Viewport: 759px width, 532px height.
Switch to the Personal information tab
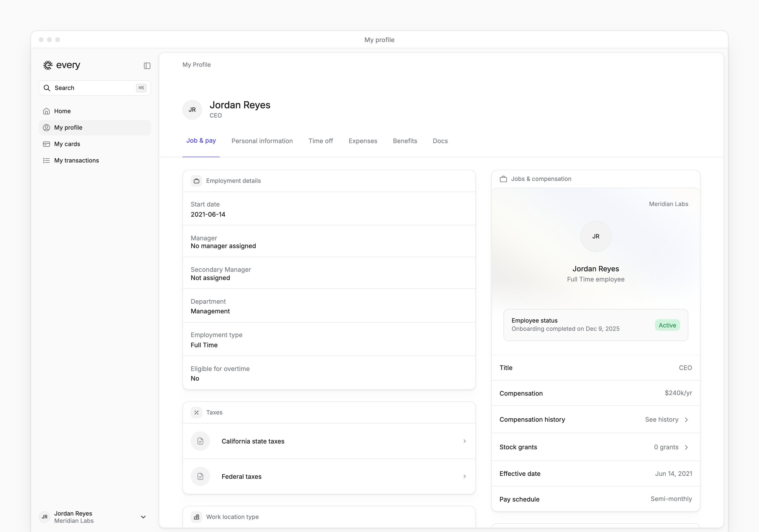tap(262, 141)
